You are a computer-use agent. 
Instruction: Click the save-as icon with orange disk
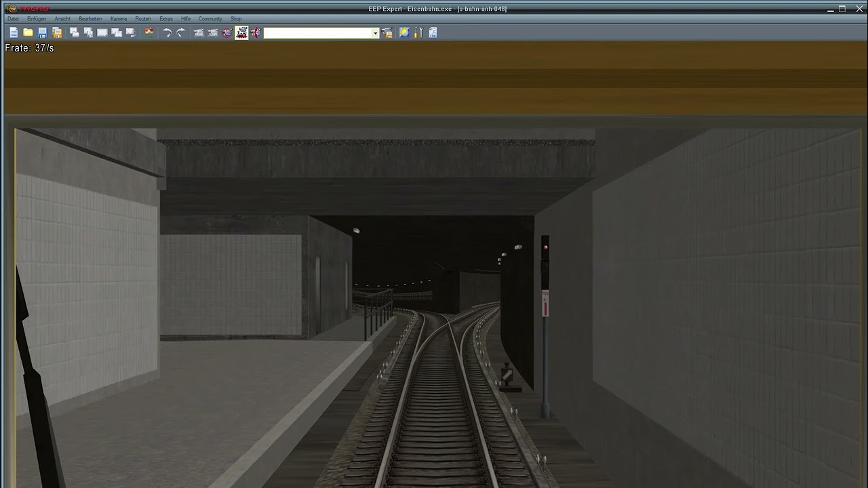[x=57, y=33]
